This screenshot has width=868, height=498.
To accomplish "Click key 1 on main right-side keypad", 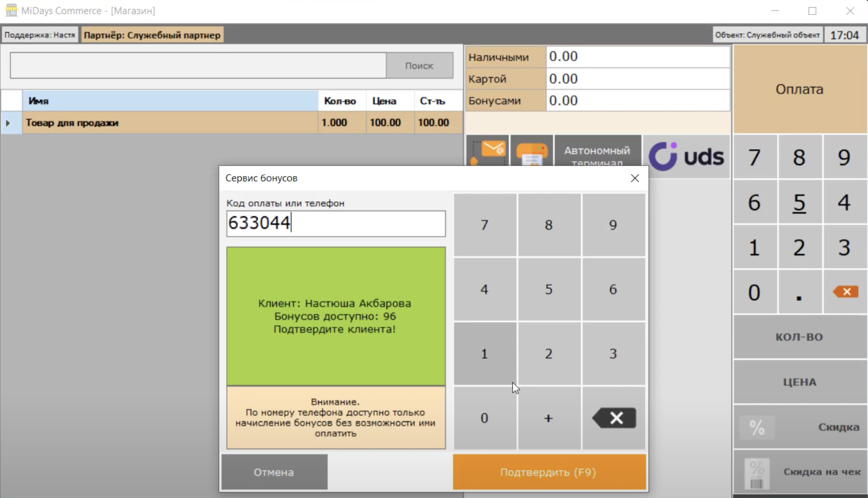I will coord(755,247).
